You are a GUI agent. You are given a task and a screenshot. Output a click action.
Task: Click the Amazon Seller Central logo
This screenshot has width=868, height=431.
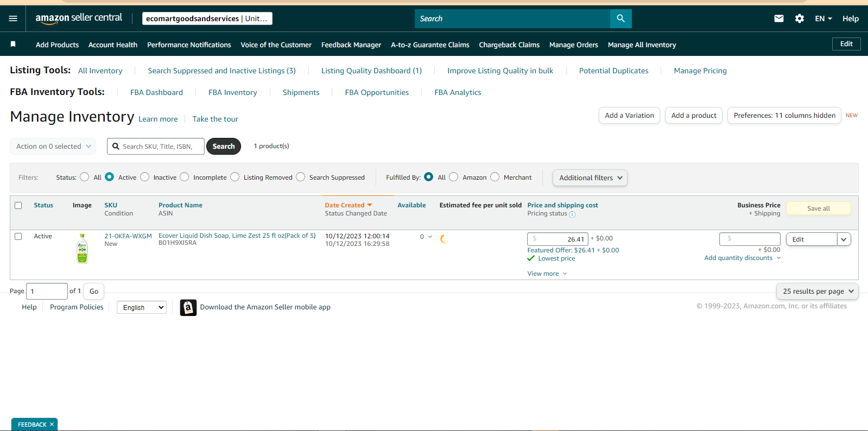point(79,18)
